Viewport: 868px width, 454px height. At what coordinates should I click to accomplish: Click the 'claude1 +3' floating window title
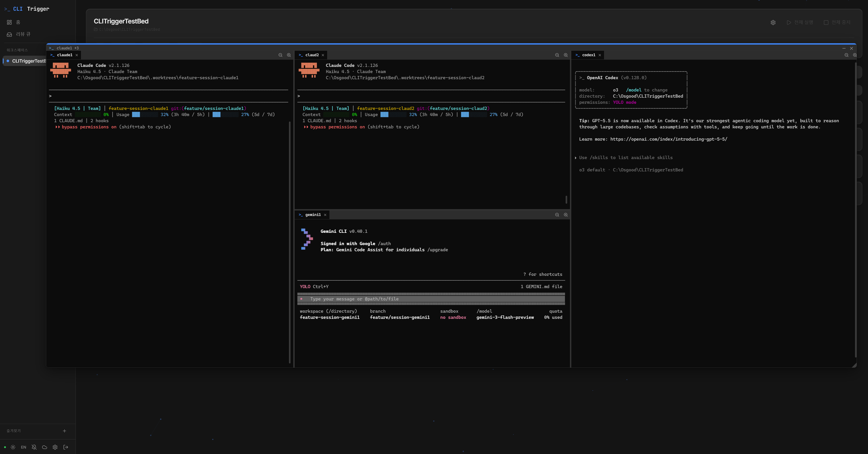click(64, 48)
